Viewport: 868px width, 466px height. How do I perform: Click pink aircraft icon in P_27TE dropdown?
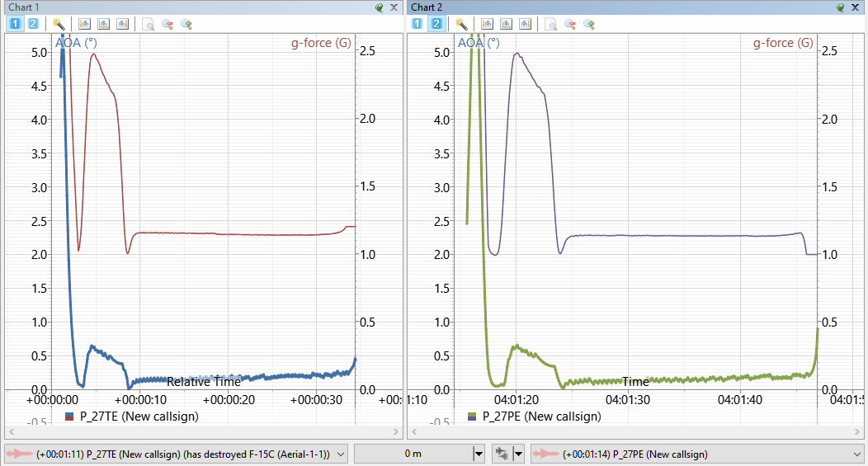click(x=20, y=454)
